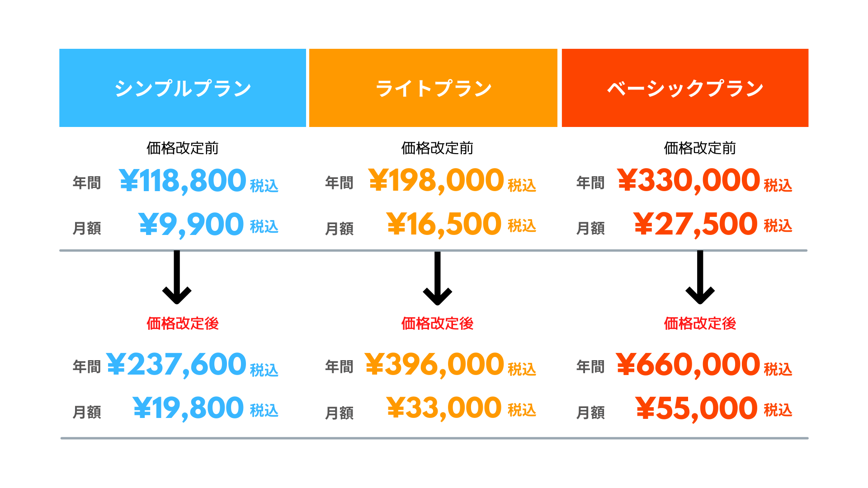Click red 価格改定後 label under ライトプラン
This screenshot has width=868, height=488.
[437, 324]
